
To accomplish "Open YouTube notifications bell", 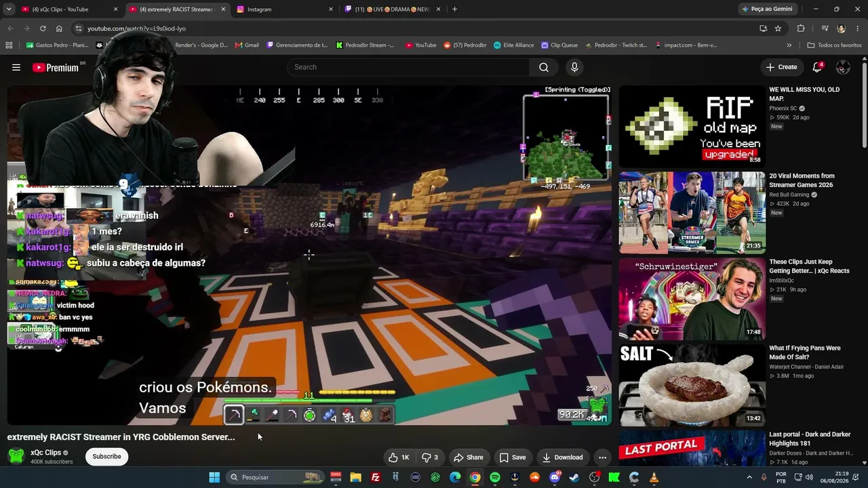I will tap(817, 67).
